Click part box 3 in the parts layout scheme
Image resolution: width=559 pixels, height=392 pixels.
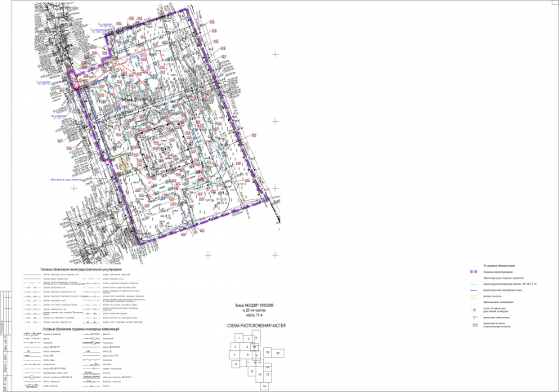click(235, 346)
